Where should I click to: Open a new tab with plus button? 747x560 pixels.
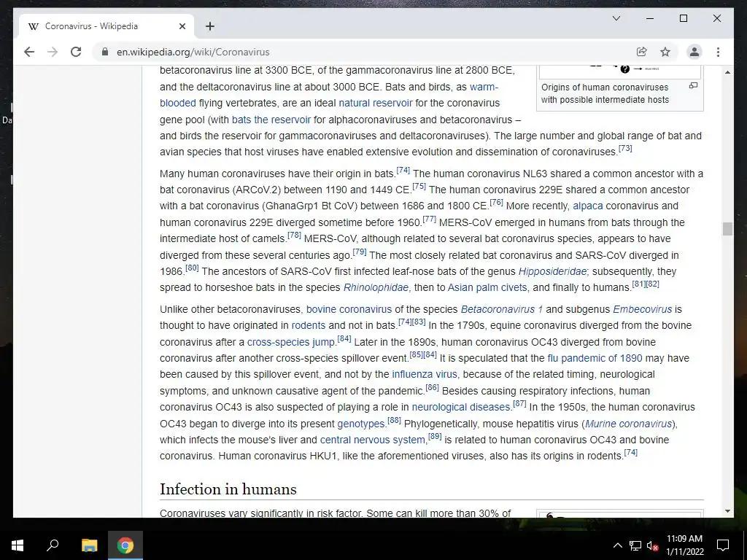pos(209,26)
